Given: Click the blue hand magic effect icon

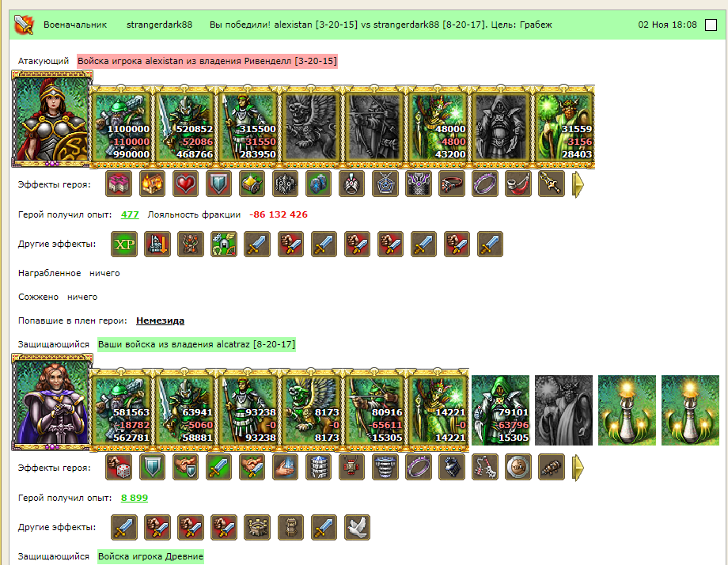Looking at the screenshot, I should coord(285,467).
